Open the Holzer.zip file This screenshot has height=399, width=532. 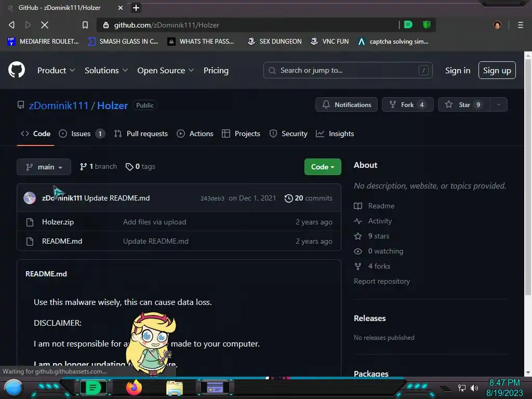58,222
